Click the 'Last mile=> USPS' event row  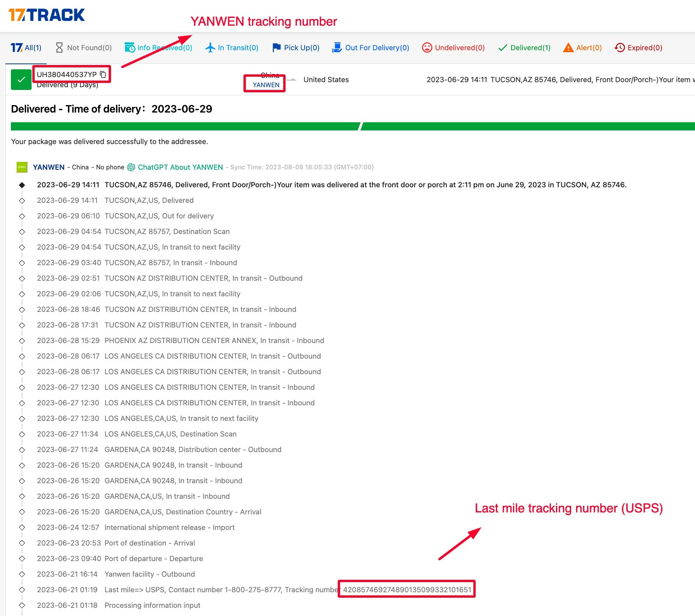point(254,590)
